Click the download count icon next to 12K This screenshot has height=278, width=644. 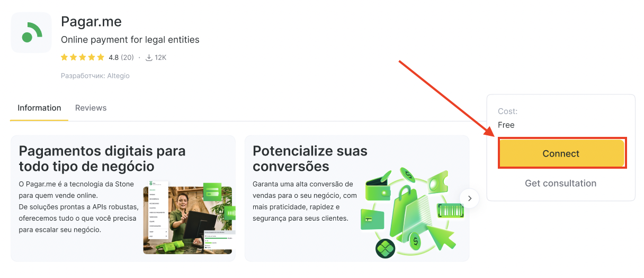tap(149, 57)
